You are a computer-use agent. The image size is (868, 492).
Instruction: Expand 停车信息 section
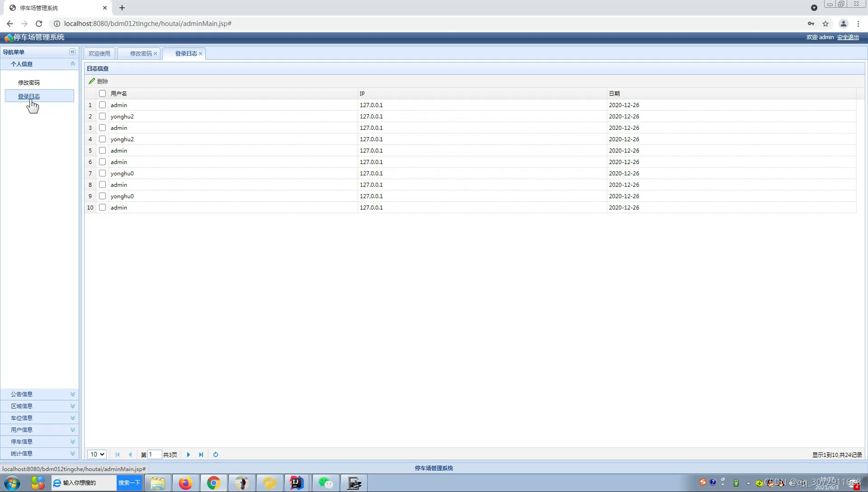click(39, 441)
